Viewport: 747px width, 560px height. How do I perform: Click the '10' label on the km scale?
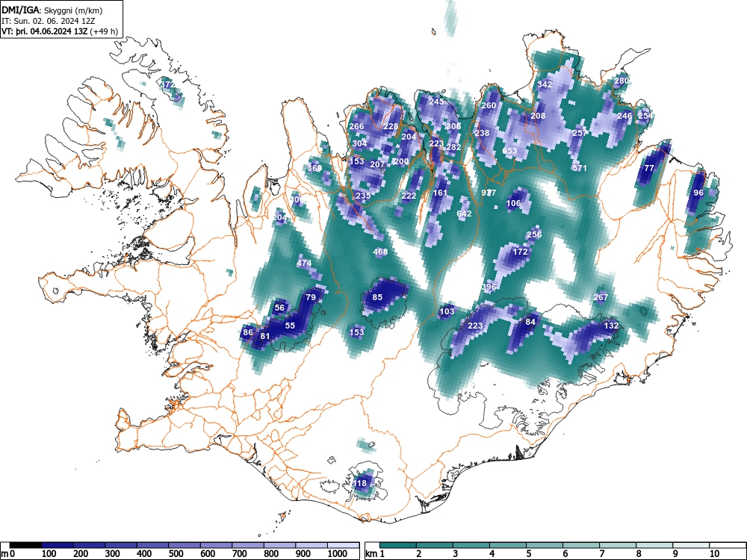[714, 554]
